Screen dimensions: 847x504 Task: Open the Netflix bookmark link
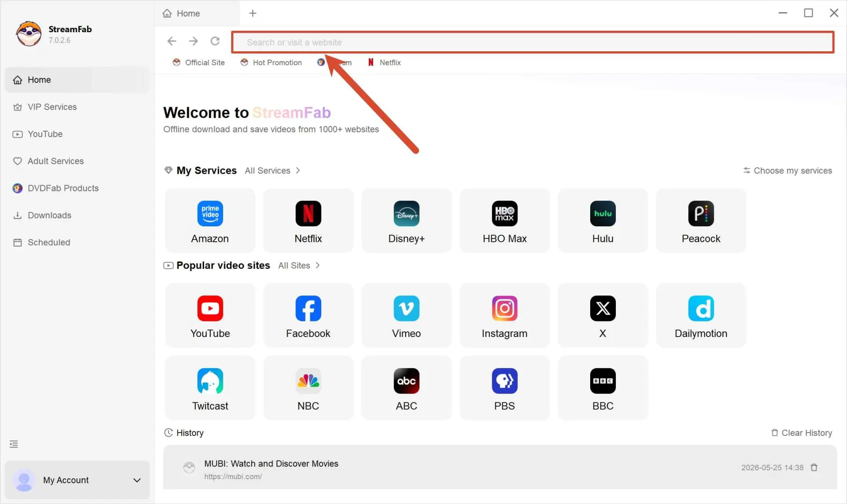click(384, 63)
